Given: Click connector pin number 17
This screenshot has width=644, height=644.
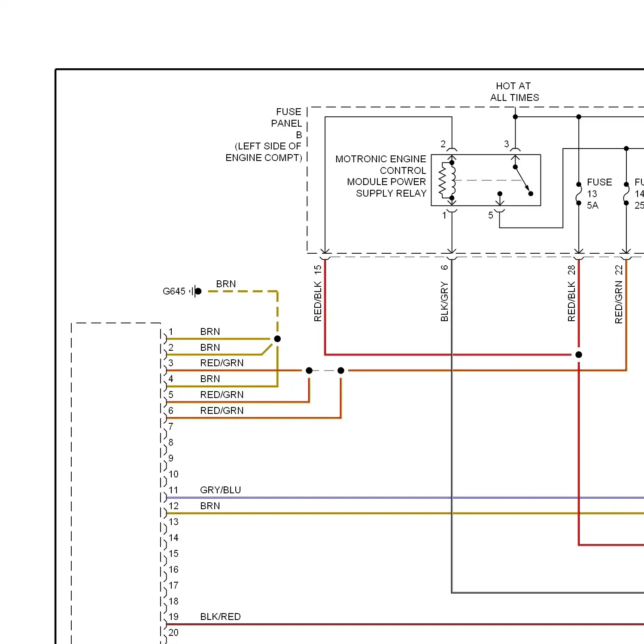Looking at the screenshot, I should click(x=173, y=586).
